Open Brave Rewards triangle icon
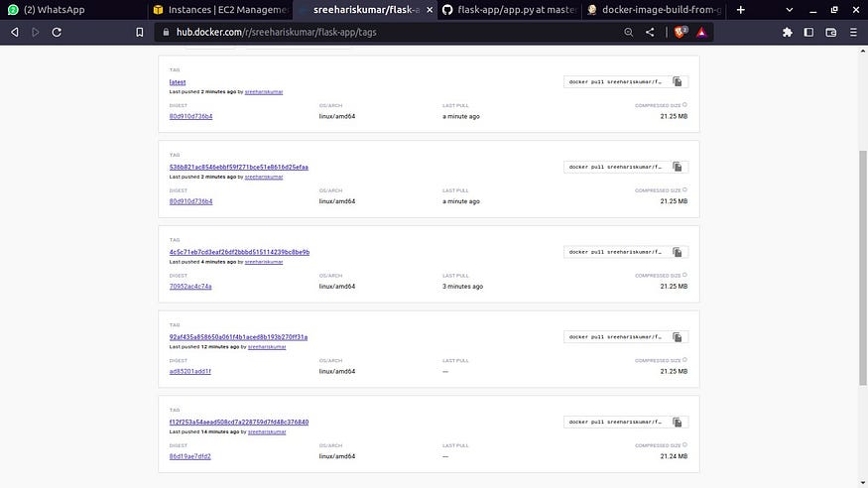This screenshot has width=868, height=488. point(701,33)
